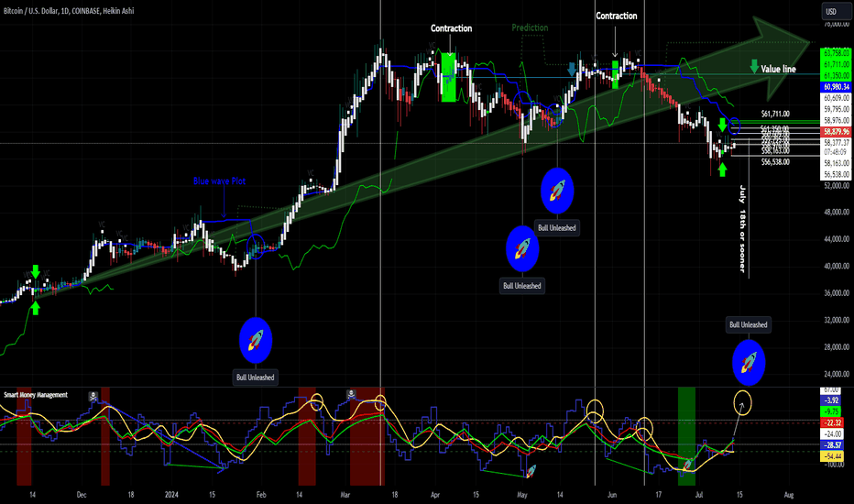Select the rocket icon below the July Bull Unleashed label
This screenshot has height=504, width=854.
click(749, 363)
